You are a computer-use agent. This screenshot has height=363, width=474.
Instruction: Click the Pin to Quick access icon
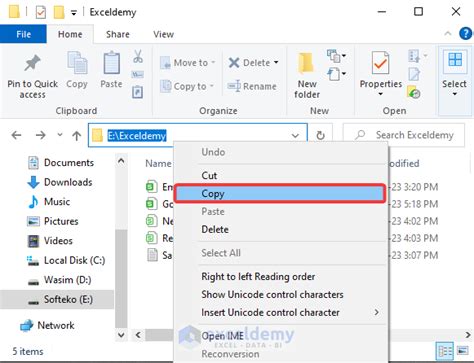[x=32, y=63]
